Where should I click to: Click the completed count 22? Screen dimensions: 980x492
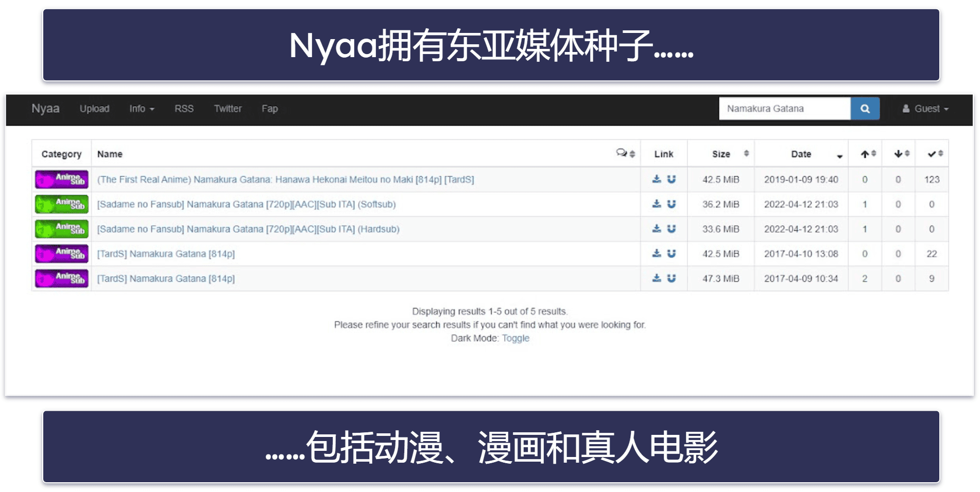932,253
